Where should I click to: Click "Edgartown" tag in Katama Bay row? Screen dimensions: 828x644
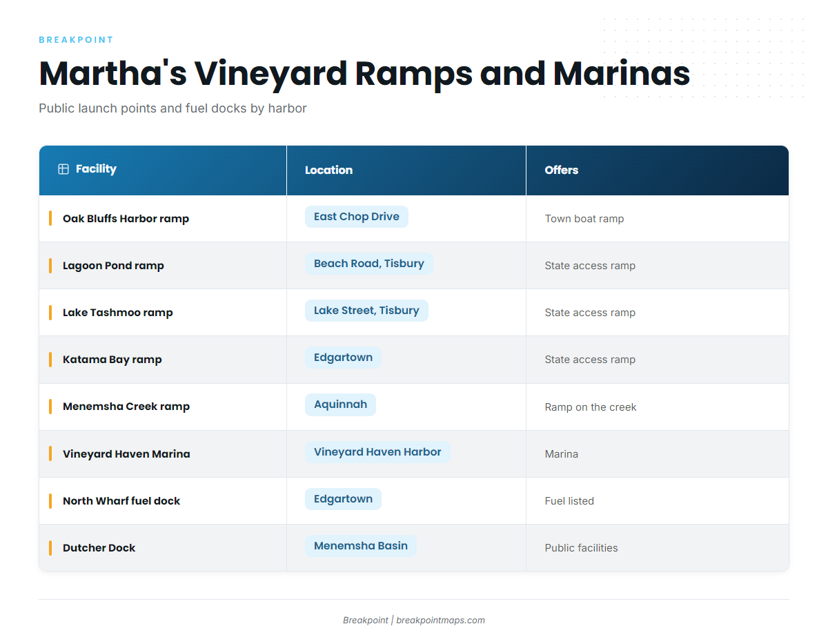click(x=343, y=358)
